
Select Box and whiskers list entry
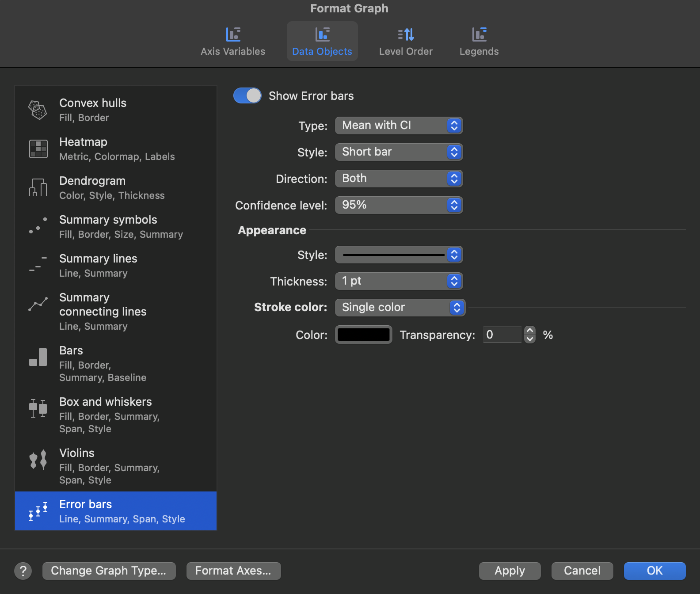point(116,415)
